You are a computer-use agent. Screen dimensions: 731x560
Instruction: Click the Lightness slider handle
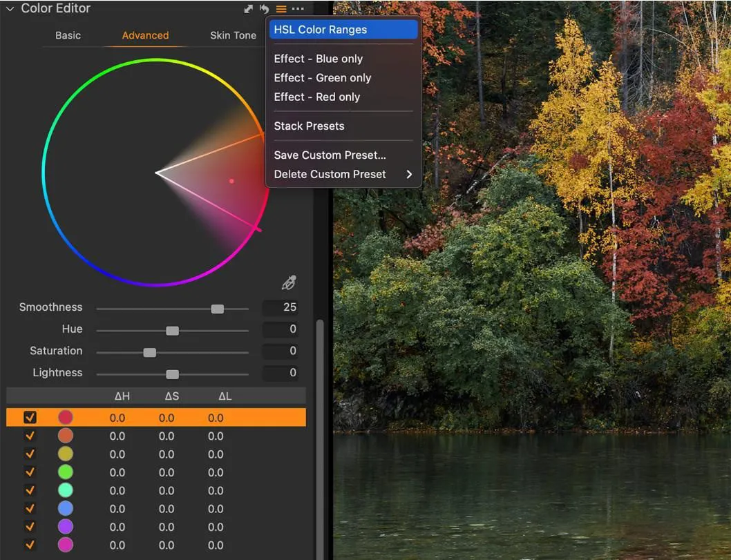[x=173, y=374]
